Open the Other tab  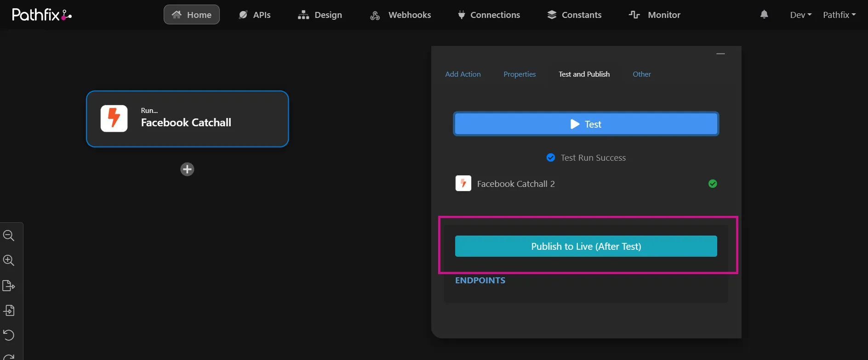coord(642,74)
